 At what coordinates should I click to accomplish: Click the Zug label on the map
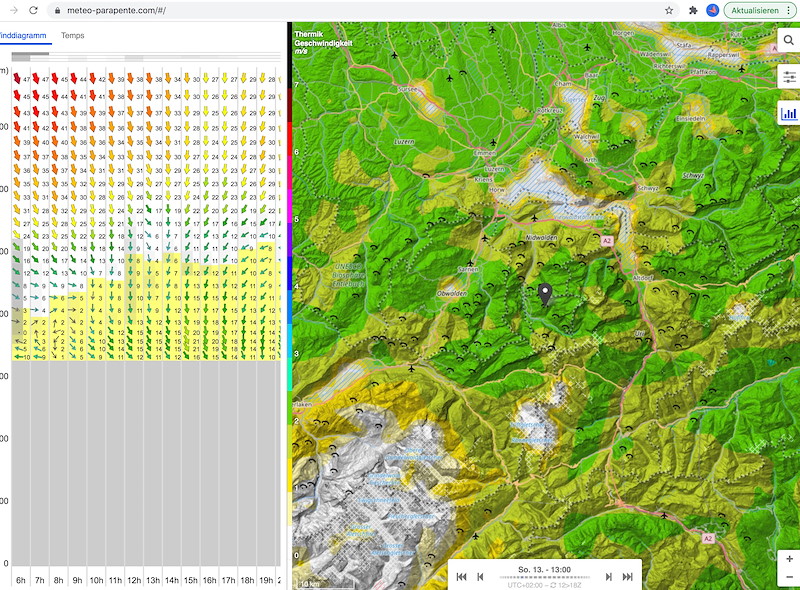(x=598, y=96)
